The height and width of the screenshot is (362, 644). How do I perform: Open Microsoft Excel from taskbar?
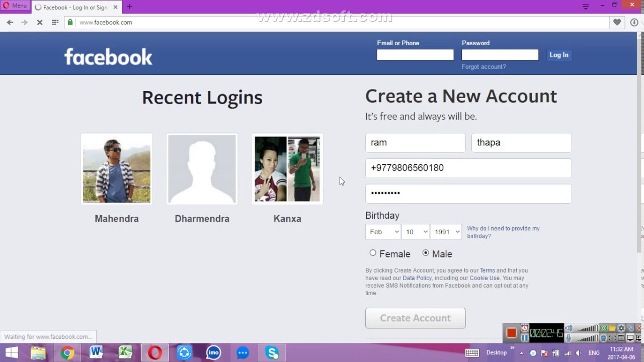point(125,353)
